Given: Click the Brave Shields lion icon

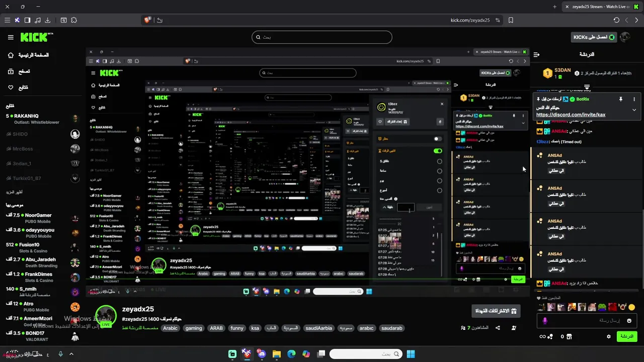Looking at the screenshot, I should (147, 20).
